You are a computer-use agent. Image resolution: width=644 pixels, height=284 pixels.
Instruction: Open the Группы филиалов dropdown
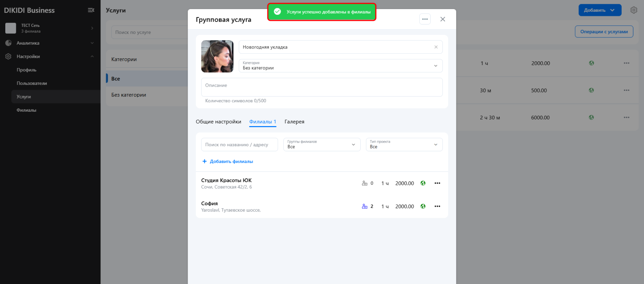coord(321,145)
